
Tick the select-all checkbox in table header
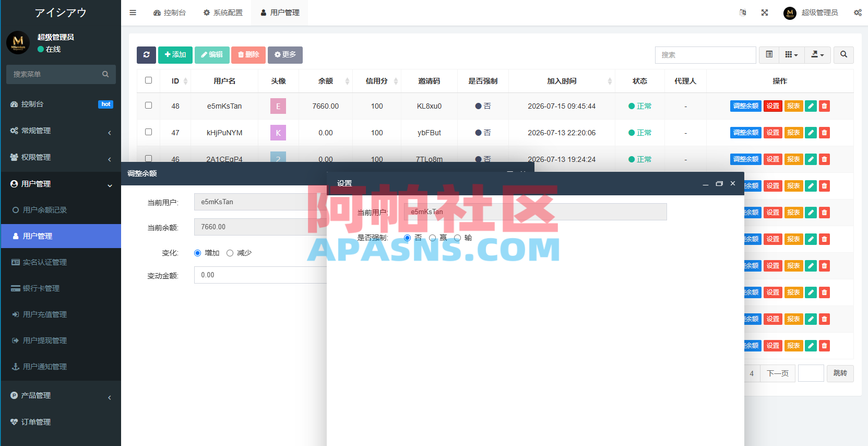pos(148,80)
